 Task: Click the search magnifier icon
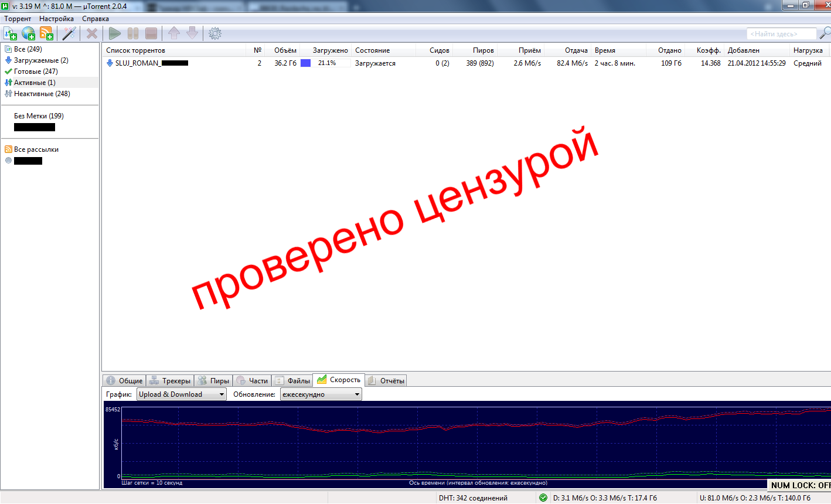(x=825, y=33)
